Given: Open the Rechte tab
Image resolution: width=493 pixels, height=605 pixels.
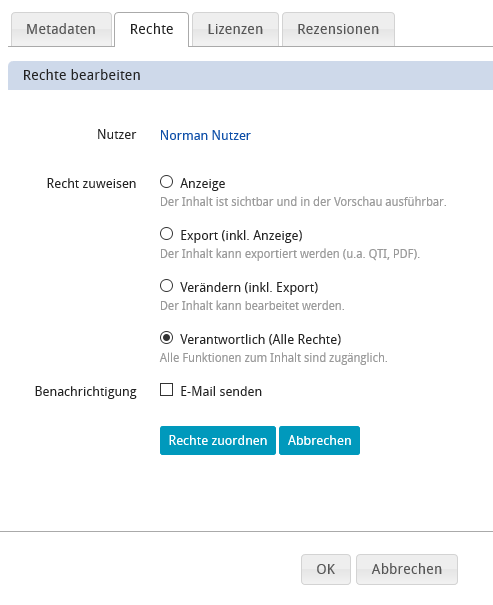Looking at the screenshot, I should point(152,29).
